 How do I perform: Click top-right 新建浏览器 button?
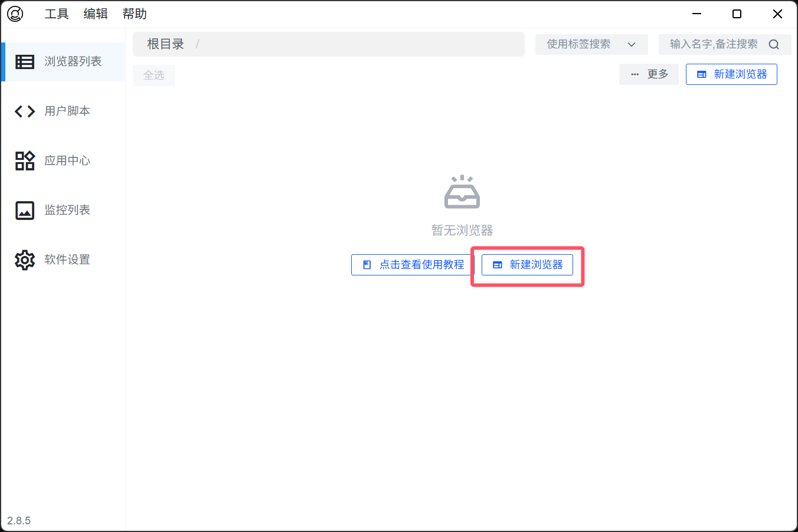[731, 74]
